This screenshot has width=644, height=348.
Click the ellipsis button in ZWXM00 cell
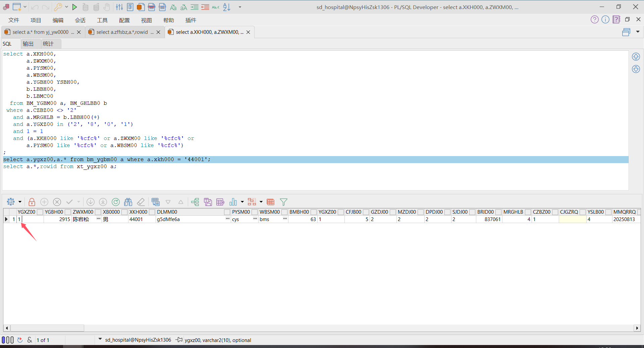pyautogui.click(x=98, y=219)
